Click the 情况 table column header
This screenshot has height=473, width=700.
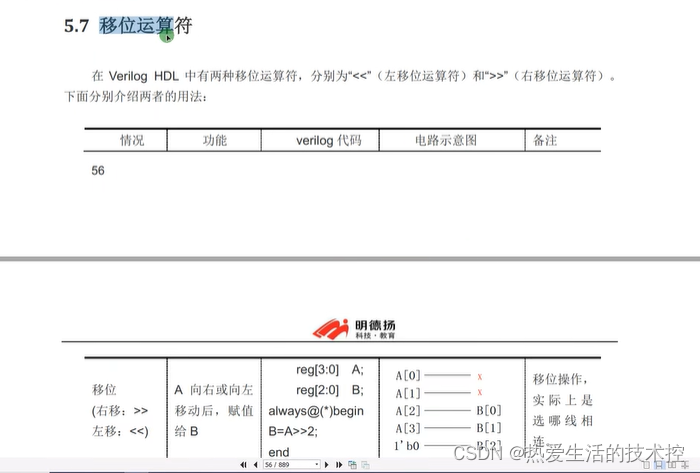[x=132, y=141]
